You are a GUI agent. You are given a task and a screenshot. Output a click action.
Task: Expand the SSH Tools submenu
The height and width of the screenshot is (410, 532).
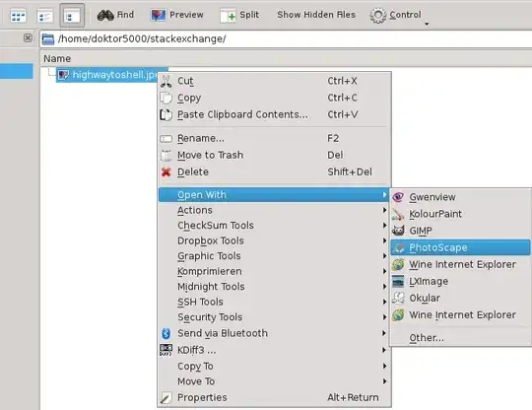(x=274, y=302)
